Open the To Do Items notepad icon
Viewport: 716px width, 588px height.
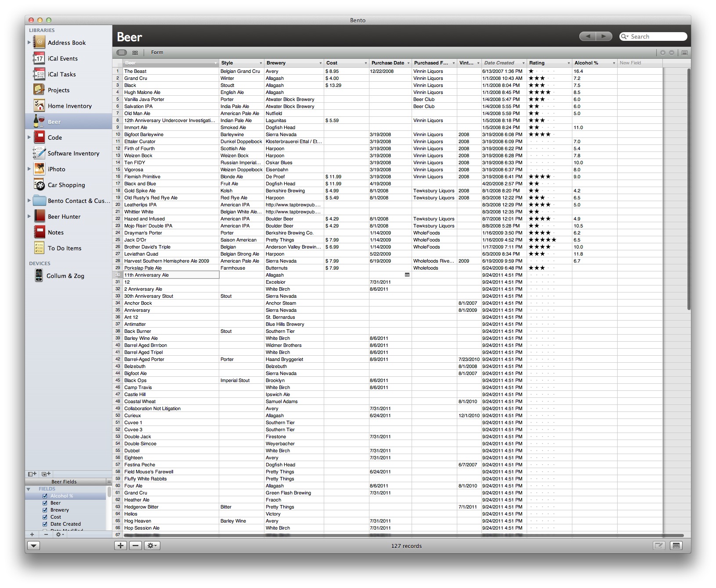point(39,248)
